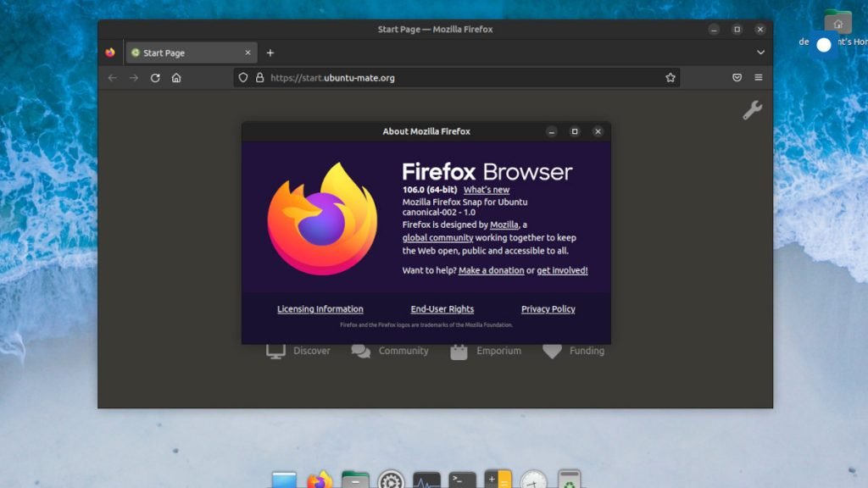Click the get involved link
868x488 pixels.
(x=562, y=270)
